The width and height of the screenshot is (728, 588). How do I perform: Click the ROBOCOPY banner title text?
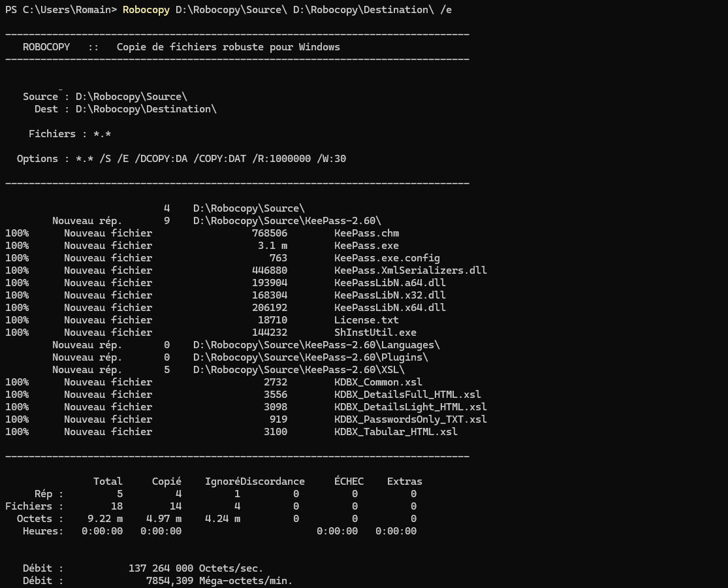click(x=46, y=47)
